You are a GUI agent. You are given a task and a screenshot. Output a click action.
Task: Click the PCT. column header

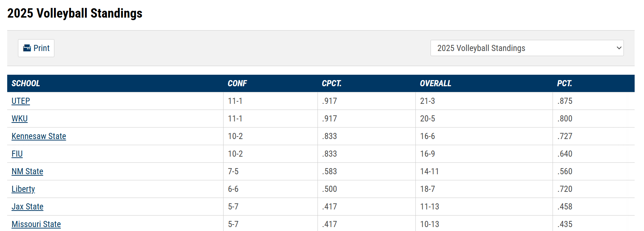pyautogui.click(x=564, y=83)
